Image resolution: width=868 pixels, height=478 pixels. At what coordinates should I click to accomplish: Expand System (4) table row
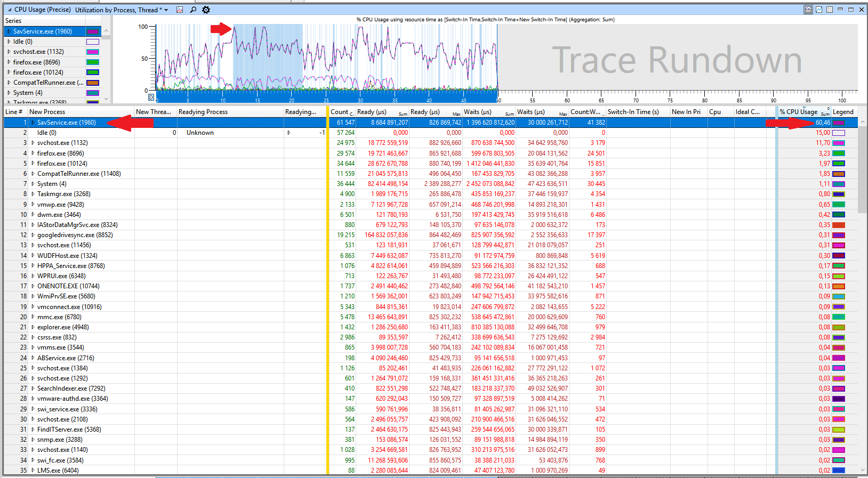33,184
